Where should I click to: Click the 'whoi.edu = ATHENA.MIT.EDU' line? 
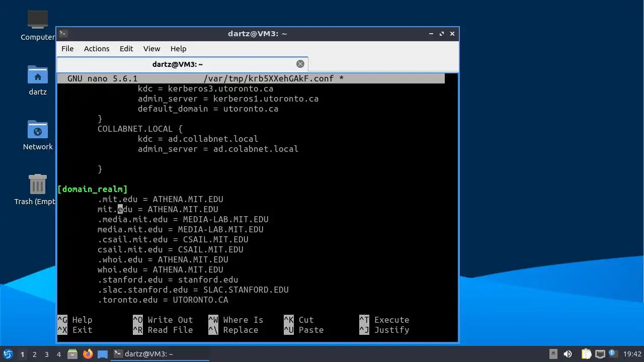pos(160,269)
